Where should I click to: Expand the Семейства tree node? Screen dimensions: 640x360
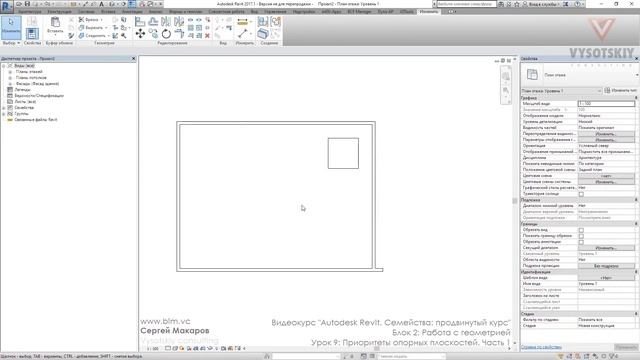pos(4,108)
